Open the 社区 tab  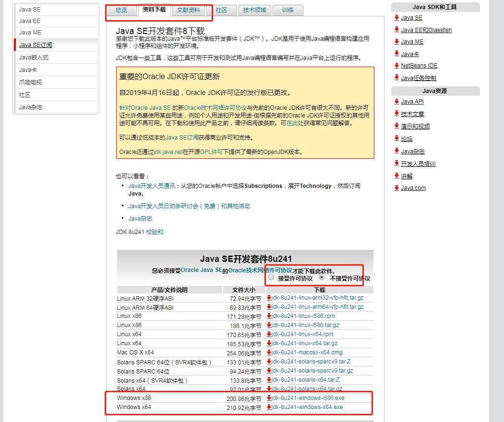point(221,10)
